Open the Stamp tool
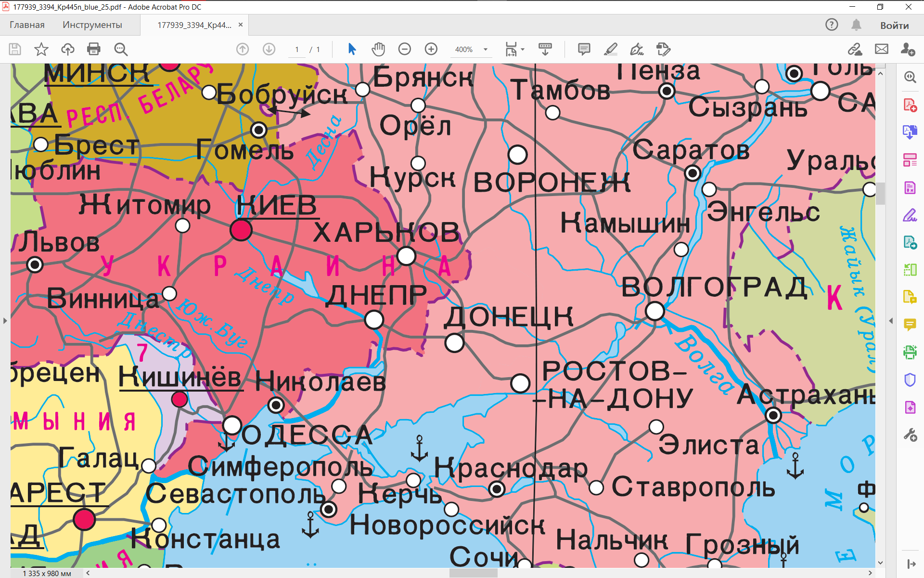 tap(663, 49)
